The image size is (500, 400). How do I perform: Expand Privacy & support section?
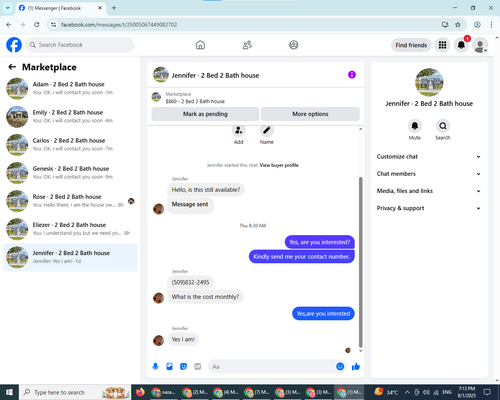429,208
